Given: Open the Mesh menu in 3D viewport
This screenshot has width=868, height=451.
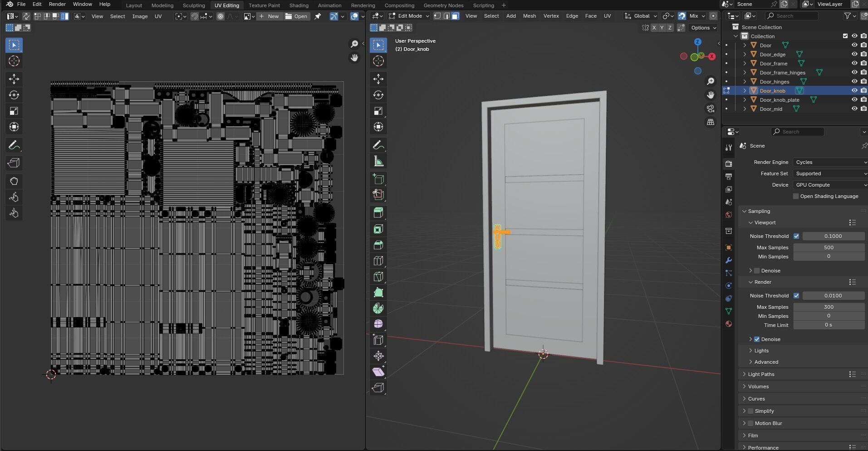Looking at the screenshot, I should click(x=529, y=16).
